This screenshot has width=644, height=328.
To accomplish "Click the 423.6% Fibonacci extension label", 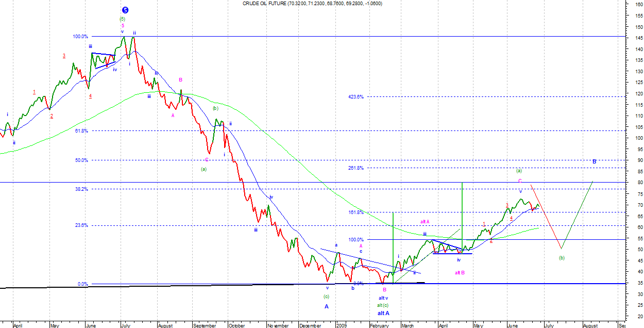I will coord(356,96).
